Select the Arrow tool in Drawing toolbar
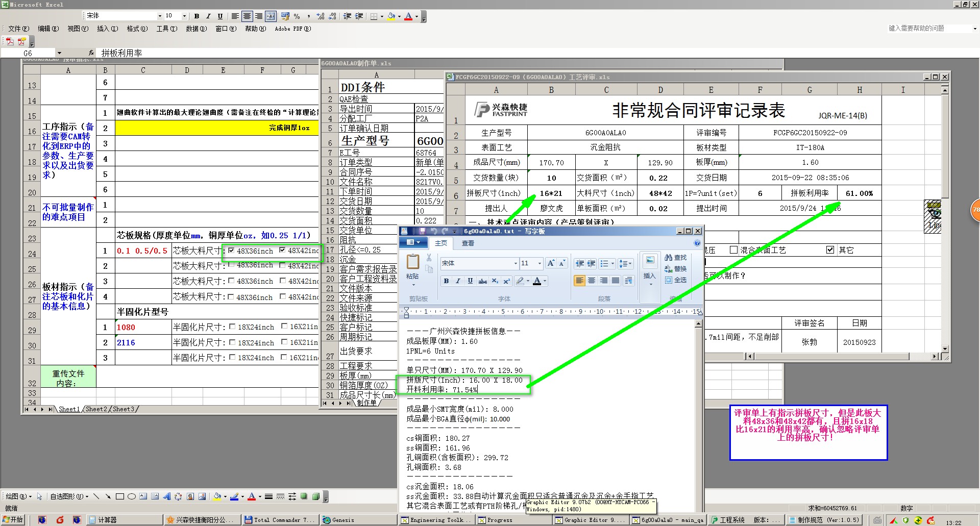Screen dimensions: 980x526 point(108,496)
